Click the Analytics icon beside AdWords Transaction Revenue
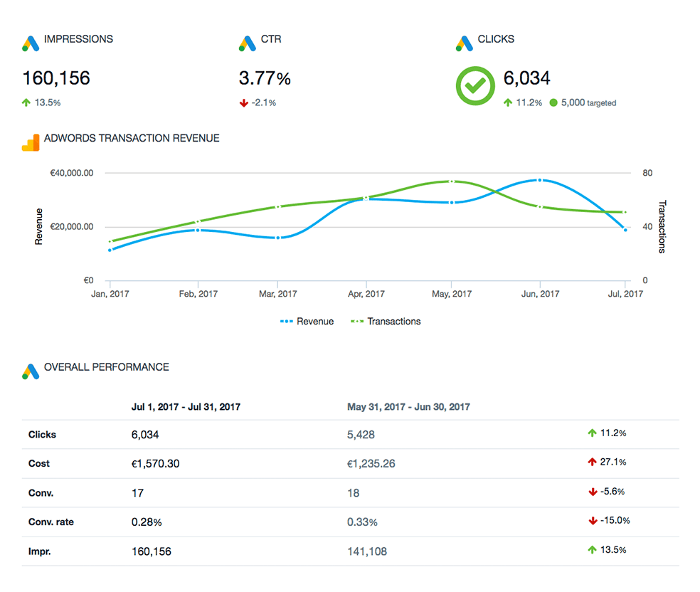This screenshot has height=592, width=700. pos(30,142)
